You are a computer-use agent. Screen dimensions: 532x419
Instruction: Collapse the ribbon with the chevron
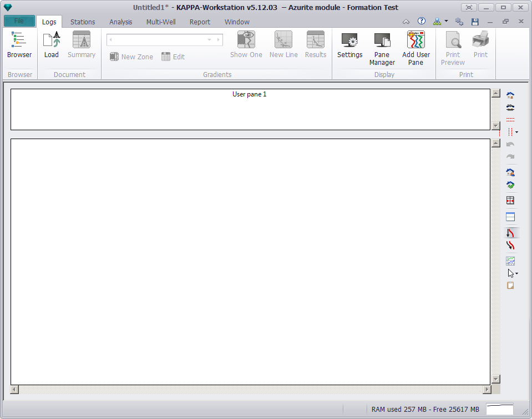(x=406, y=22)
